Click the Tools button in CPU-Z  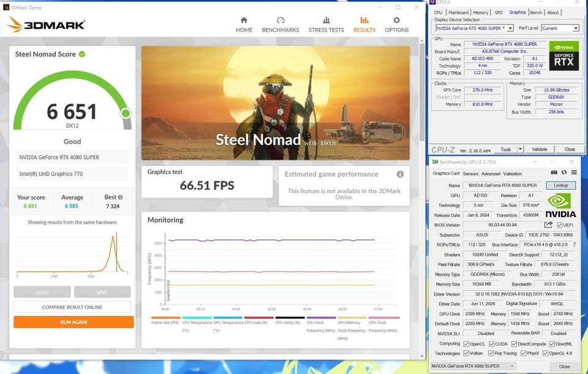[x=506, y=149]
